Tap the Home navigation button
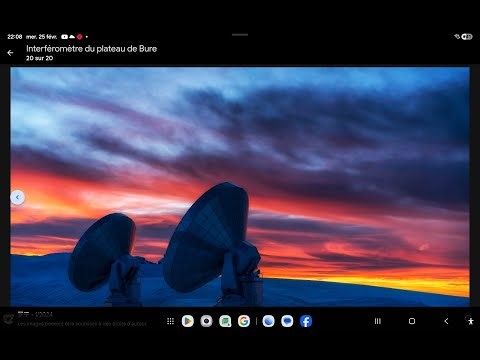The width and height of the screenshot is (480, 360). pyautogui.click(x=412, y=321)
